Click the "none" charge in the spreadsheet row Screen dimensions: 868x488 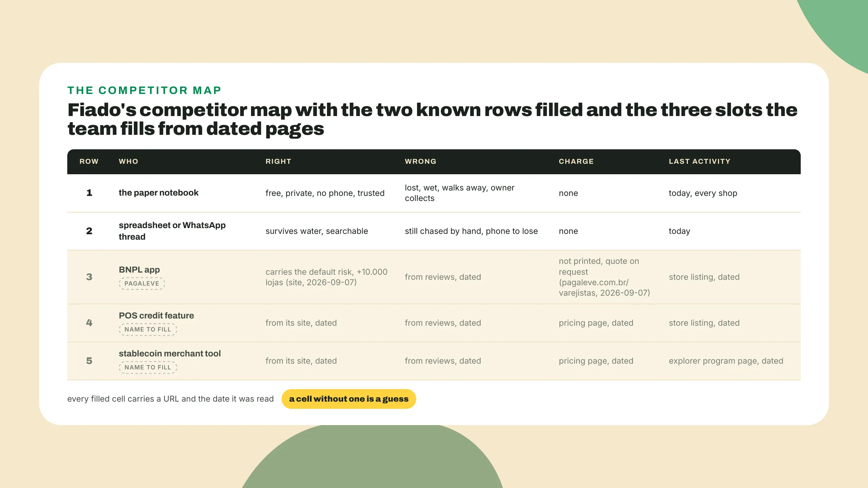click(568, 231)
